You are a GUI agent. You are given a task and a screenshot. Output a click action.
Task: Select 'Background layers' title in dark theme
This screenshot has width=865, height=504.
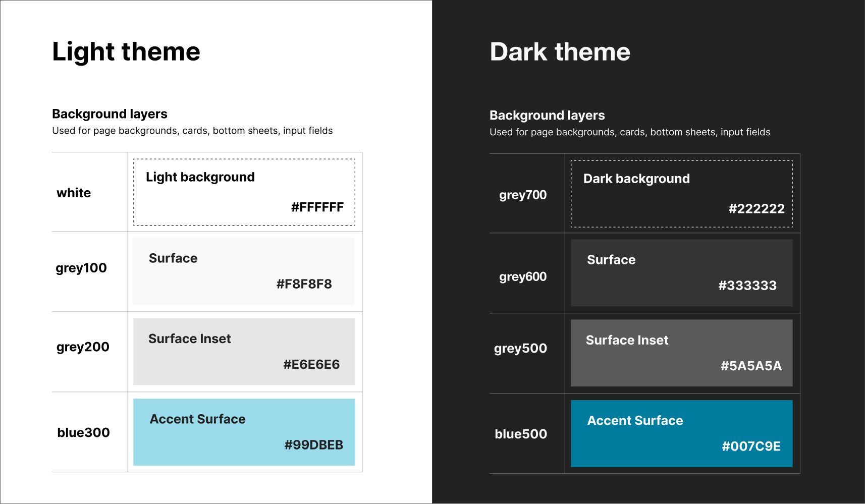547,116
